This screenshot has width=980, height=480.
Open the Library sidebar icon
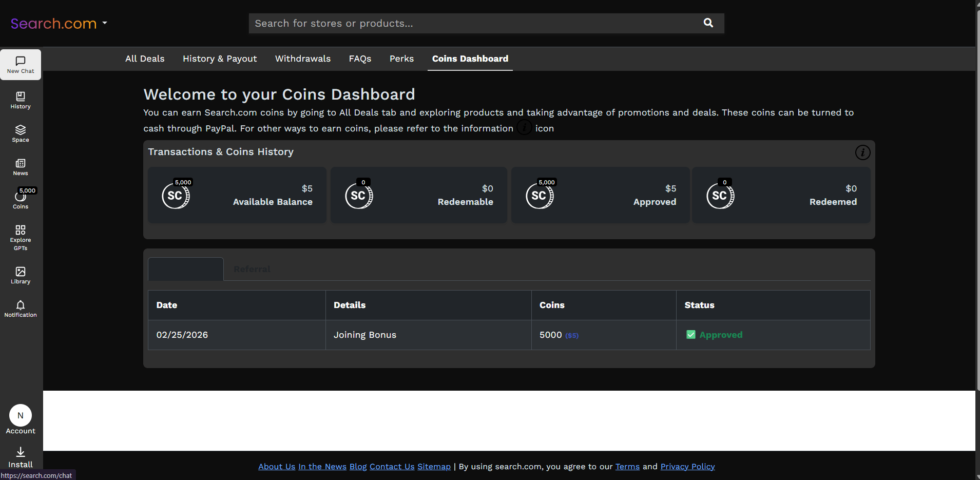[21, 276]
